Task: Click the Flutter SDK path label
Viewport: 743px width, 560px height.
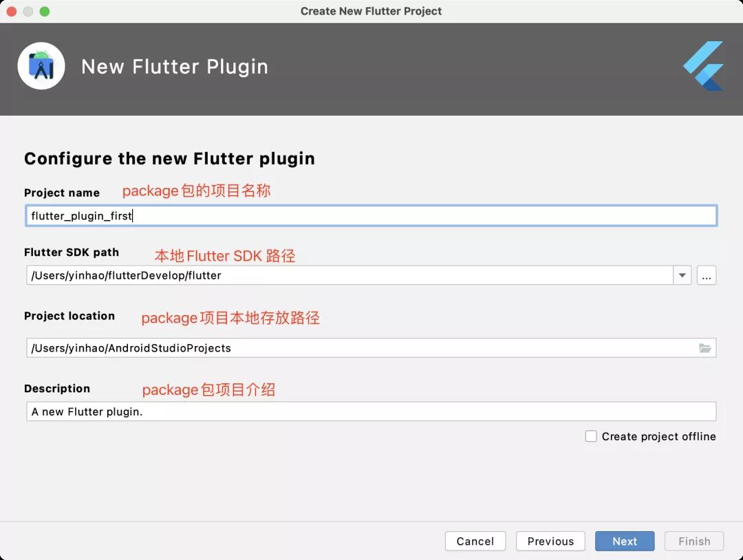Action: [72, 252]
